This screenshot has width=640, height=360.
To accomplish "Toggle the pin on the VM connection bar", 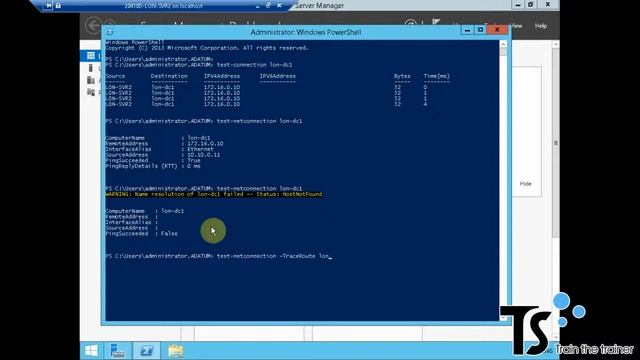I will (48, 6).
